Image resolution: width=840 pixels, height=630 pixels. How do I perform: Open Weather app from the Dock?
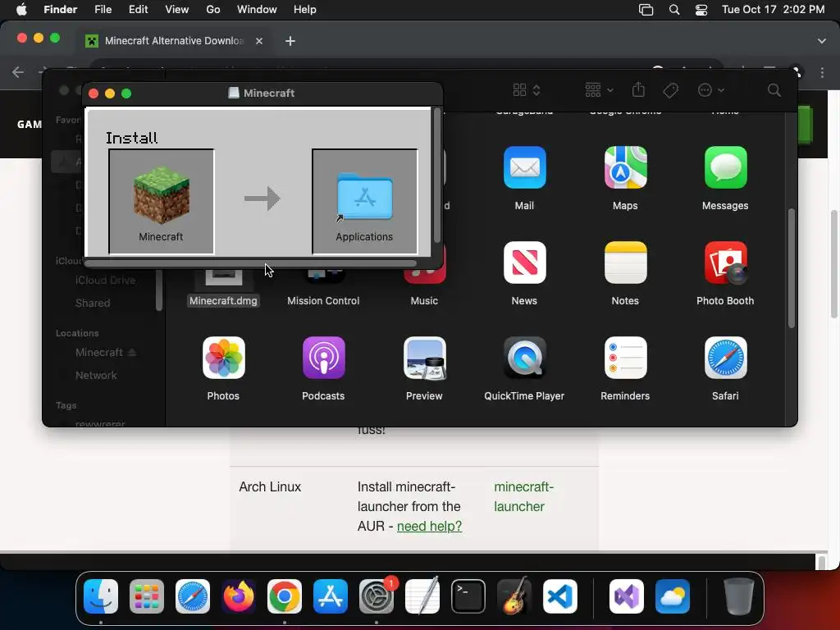click(673, 596)
